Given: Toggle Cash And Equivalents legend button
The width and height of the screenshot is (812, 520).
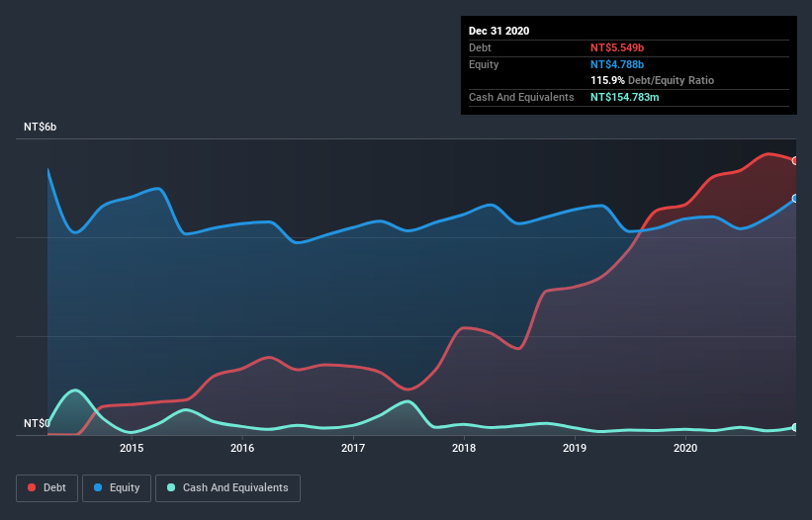Looking at the screenshot, I should pos(227,488).
